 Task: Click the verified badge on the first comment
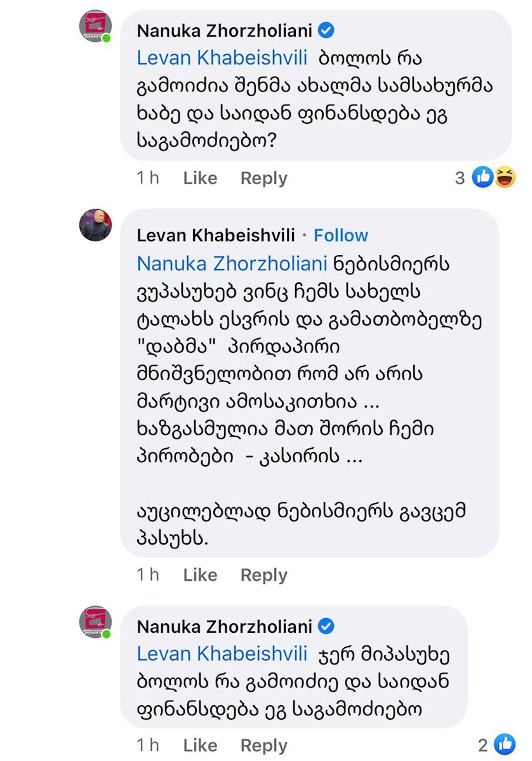[326, 30]
